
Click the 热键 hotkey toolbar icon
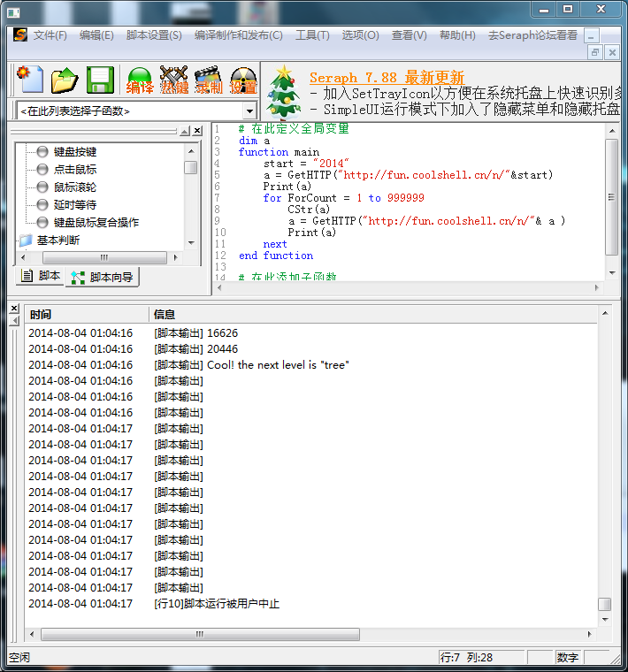pos(174,80)
